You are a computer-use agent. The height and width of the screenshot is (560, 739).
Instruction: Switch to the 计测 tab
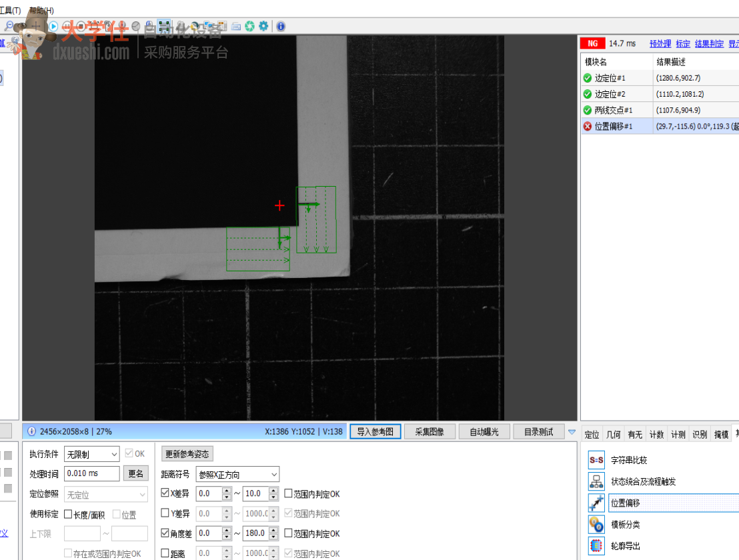678,434
